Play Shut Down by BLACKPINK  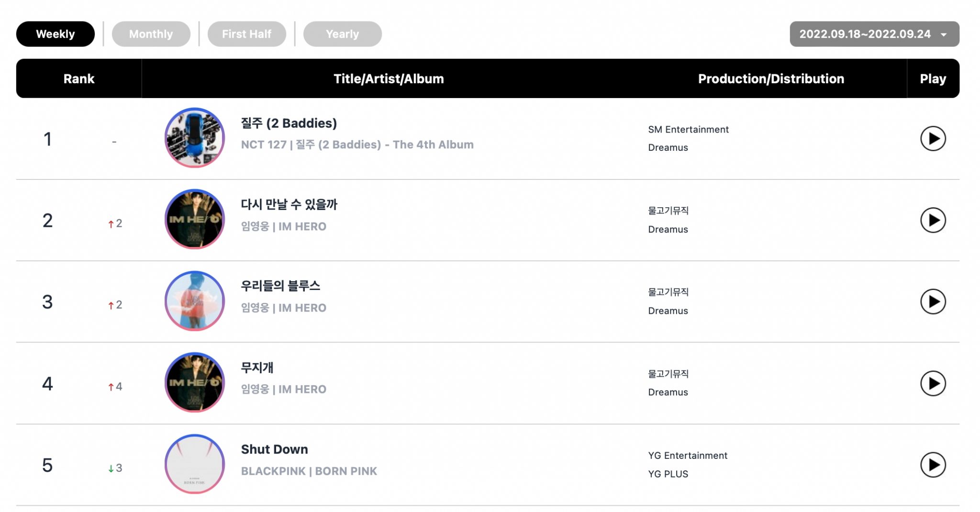tap(933, 465)
